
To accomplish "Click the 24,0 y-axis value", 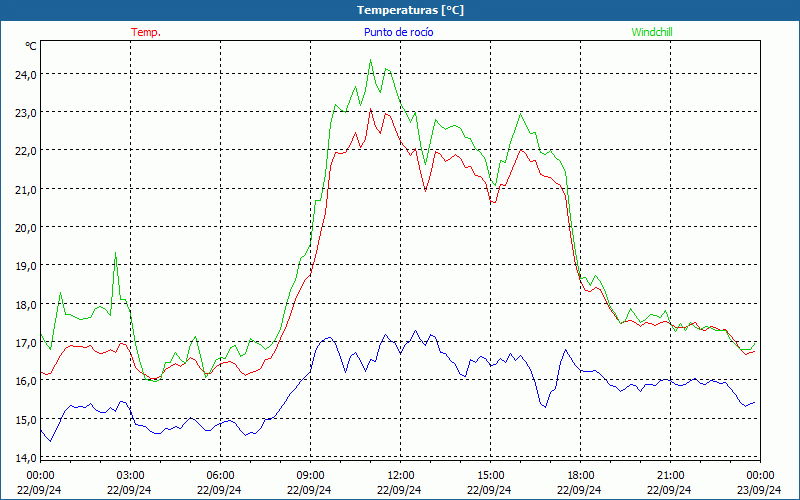I will [x=26, y=74].
